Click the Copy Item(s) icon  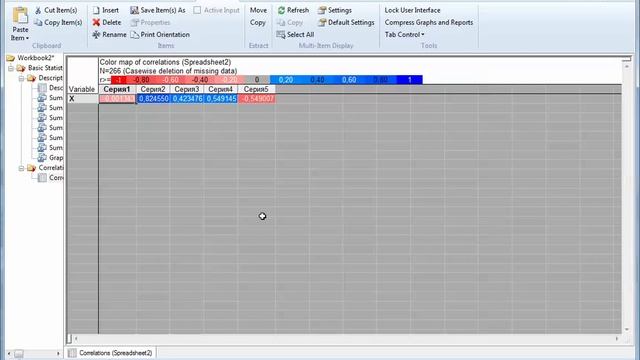click(38, 22)
